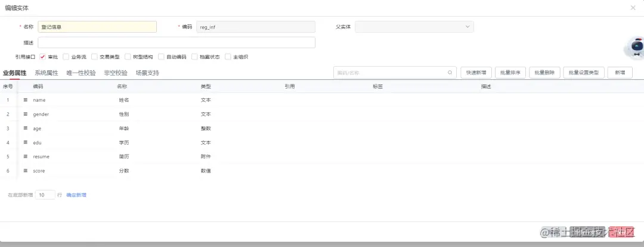Click the 整数 type cell
This screenshot has width=644, height=247.
pyautogui.click(x=206, y=128)
